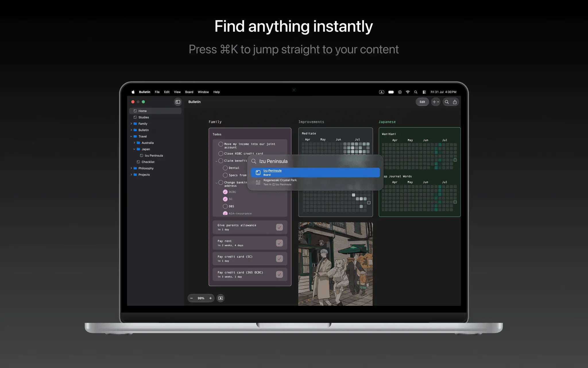
Task: Check off Move my income into joint account
Action: point(221,144)
